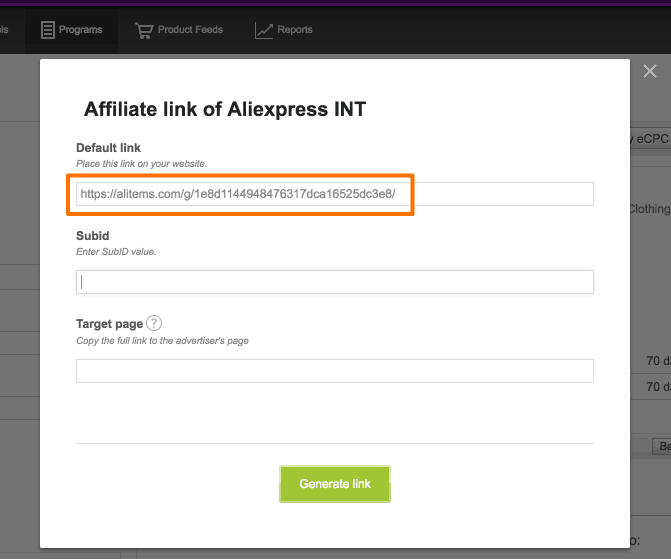The image size is (671, 559).
Task: Focus the Subid input field
Action: pyautogui.click(x=335, y=282)
